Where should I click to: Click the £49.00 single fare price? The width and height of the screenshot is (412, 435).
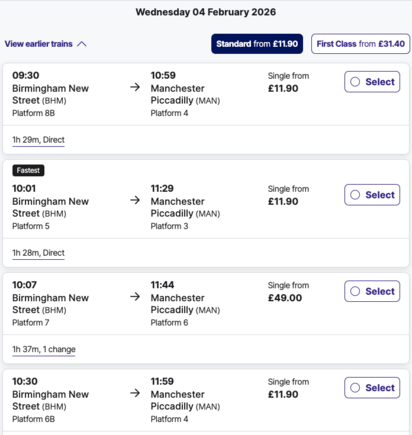tap(285, 298)
